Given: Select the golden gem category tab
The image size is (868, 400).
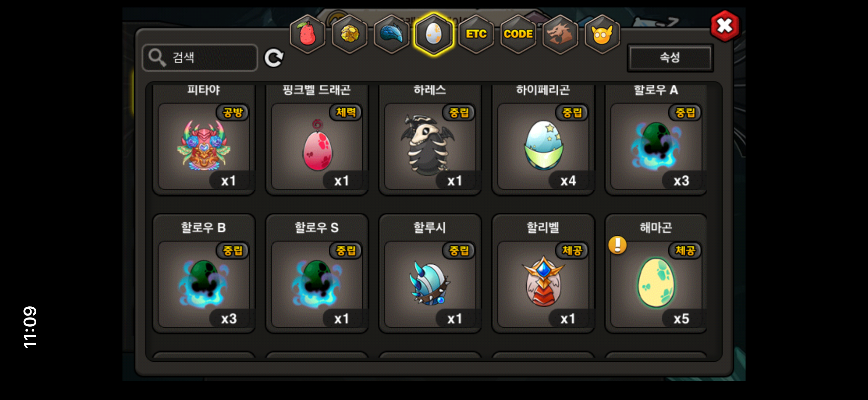Looking at the screenshot, I should (x=349, y=34).
